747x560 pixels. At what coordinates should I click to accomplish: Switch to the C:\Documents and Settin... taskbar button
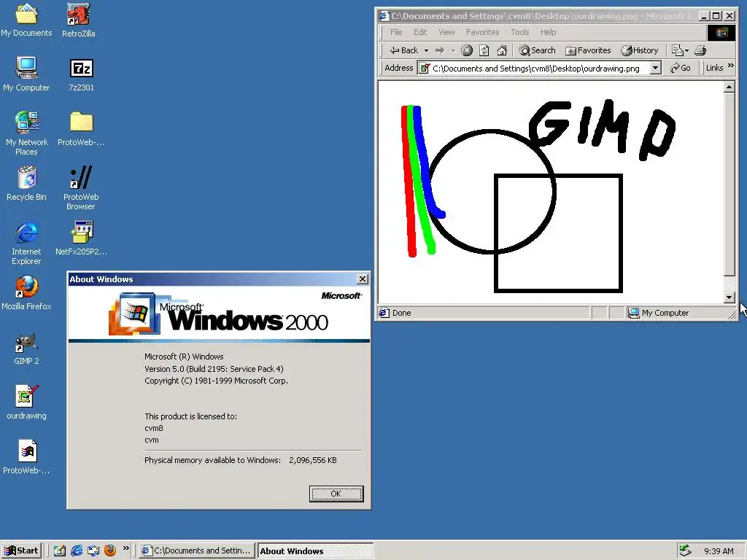pos(196,551)
